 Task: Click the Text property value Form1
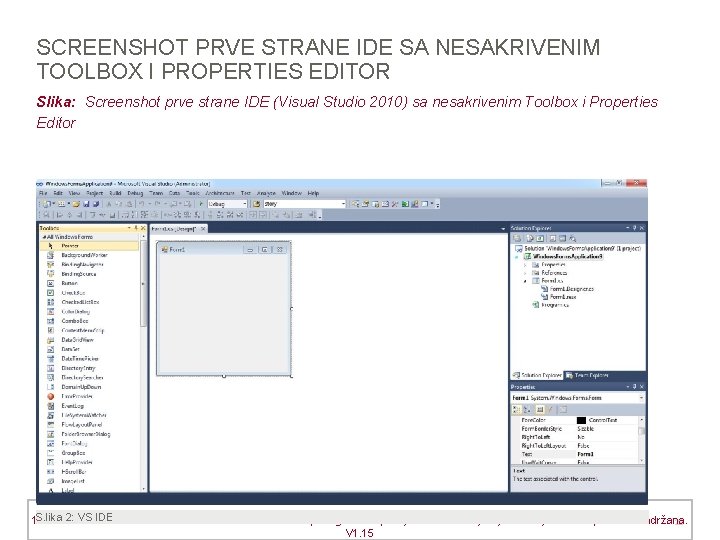607,454
